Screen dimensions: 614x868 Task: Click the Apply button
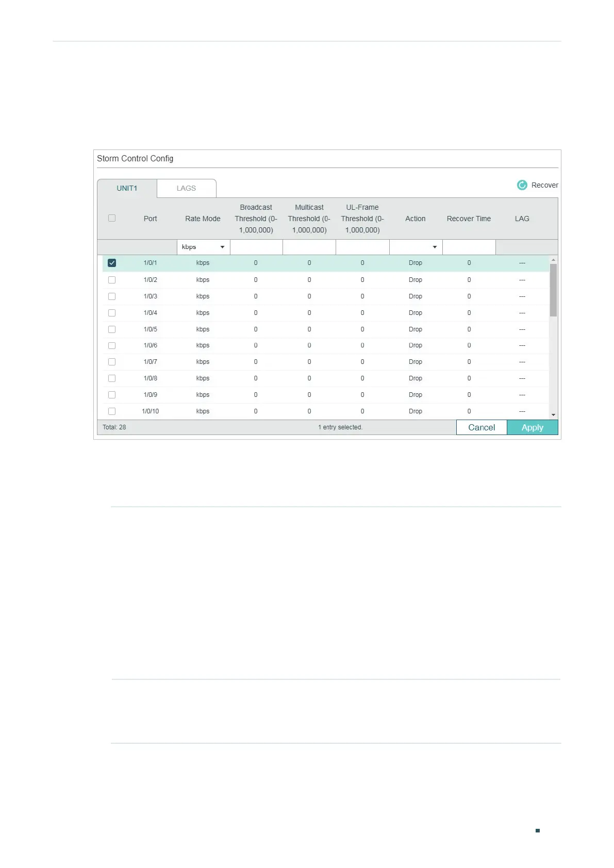[533, 427]
